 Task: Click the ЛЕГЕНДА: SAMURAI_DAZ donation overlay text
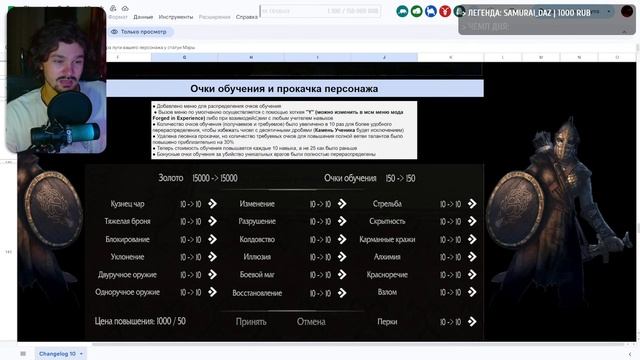[529, 13]
